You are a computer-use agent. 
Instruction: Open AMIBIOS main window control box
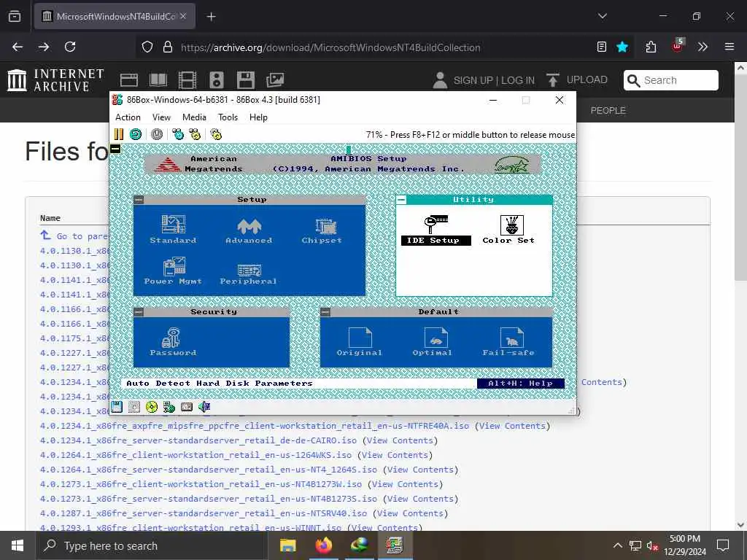[115, 149]
